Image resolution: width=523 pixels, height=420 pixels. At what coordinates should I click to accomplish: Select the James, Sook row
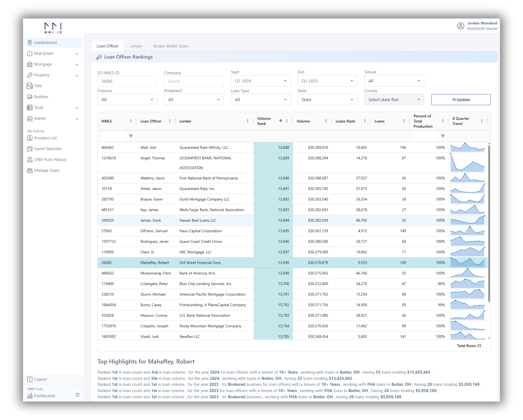[x=293, y=220]
